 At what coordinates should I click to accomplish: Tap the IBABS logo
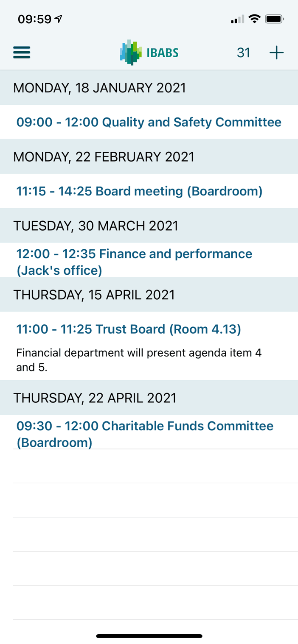pyautogui.click(x=149, y=53)
